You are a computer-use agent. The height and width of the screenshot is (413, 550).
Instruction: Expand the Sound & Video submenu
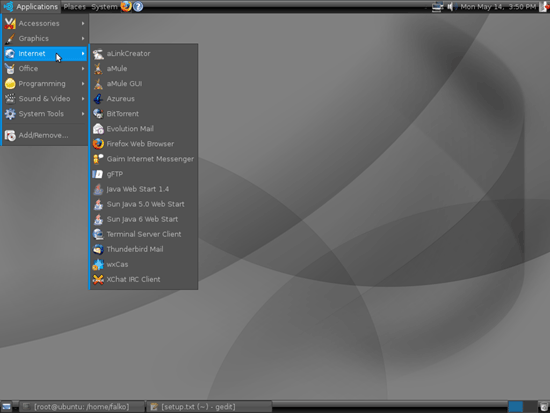pos(45,99)
